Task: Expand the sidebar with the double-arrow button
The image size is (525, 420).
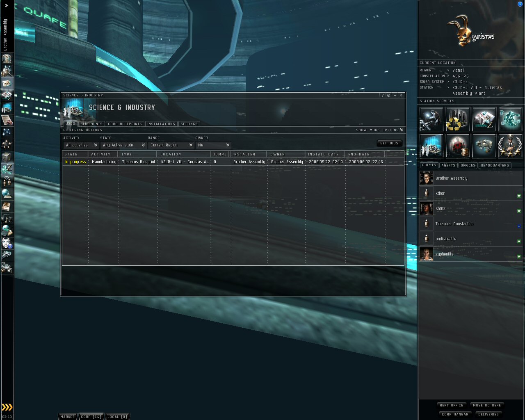Action: pyautogui.click(x=6, y=5)
